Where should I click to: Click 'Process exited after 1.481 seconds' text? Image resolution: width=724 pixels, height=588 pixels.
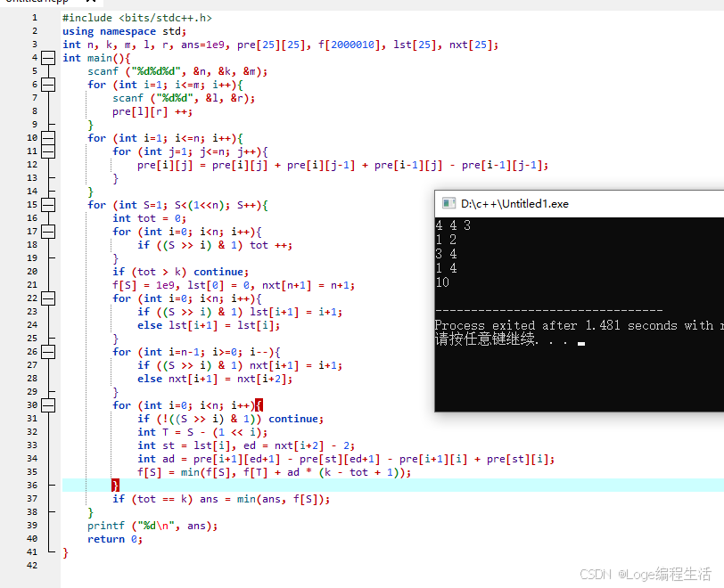point(555,325)
